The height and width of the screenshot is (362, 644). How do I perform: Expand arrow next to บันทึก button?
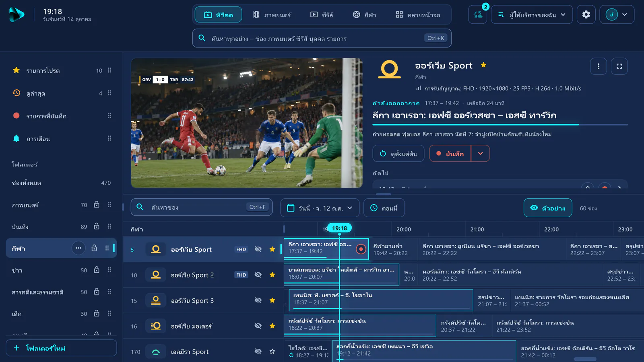[480, 153]
